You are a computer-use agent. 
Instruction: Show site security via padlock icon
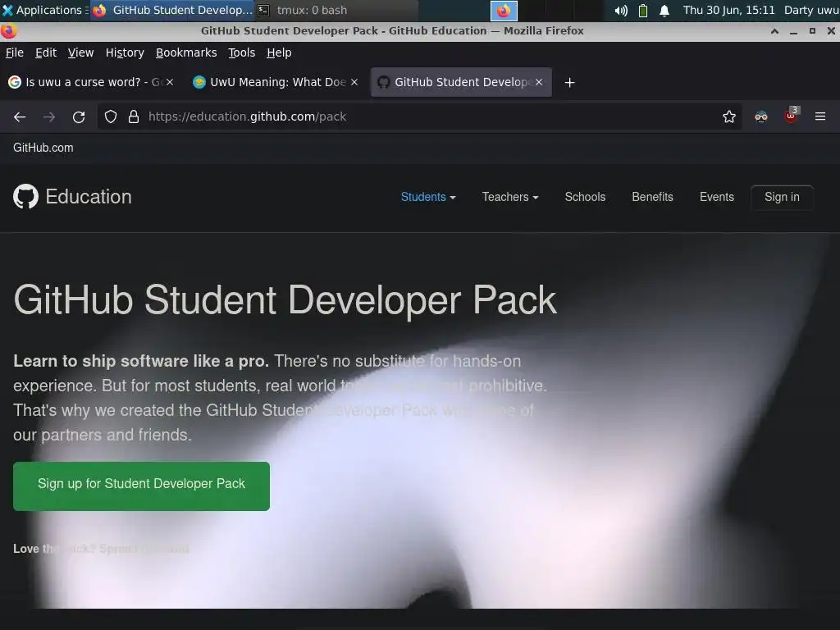(134, 116)
